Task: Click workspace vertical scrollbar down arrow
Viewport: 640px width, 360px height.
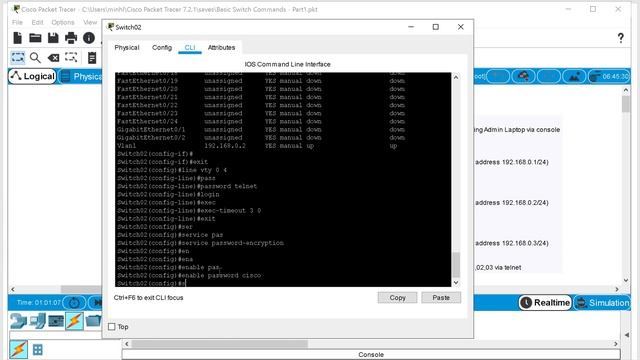Action: [x=626, y=280]
